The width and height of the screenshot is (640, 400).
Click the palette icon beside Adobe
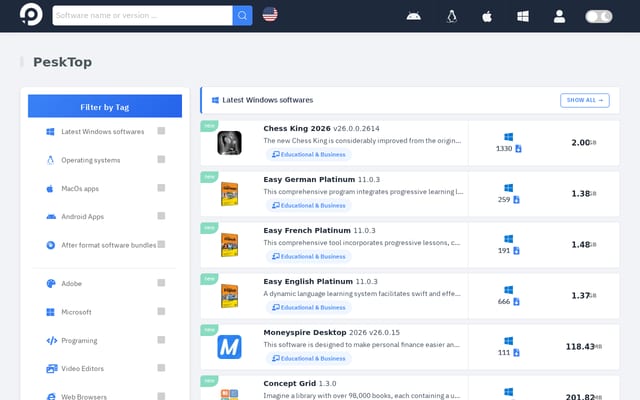51,283
